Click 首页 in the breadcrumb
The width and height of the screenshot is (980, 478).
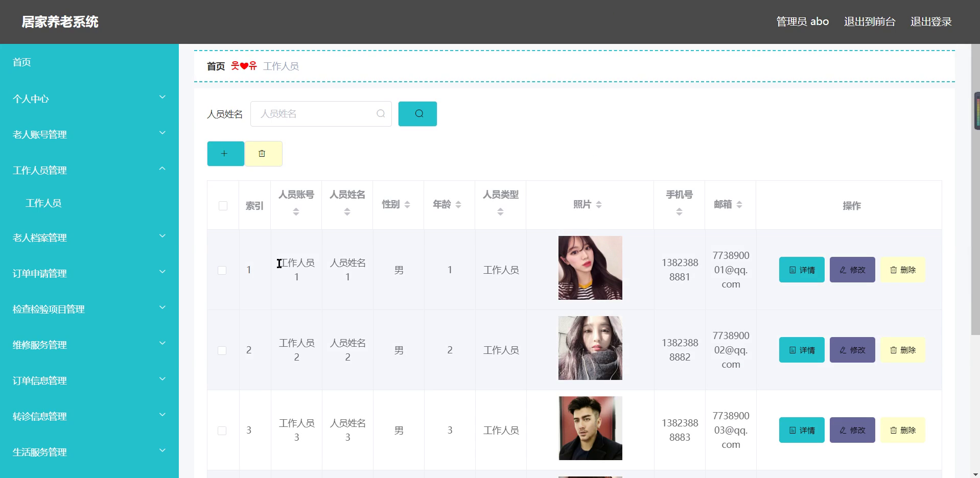tap(216, 66)
